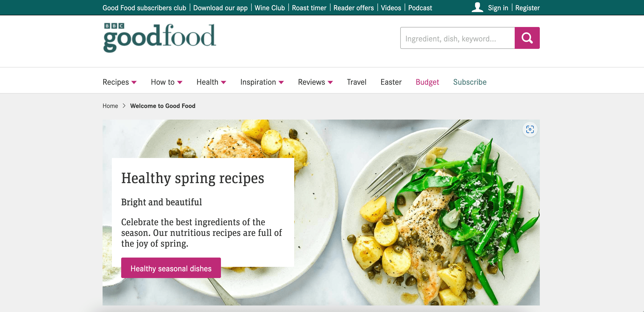Click the Sign in link

click(x=498, y=8)
